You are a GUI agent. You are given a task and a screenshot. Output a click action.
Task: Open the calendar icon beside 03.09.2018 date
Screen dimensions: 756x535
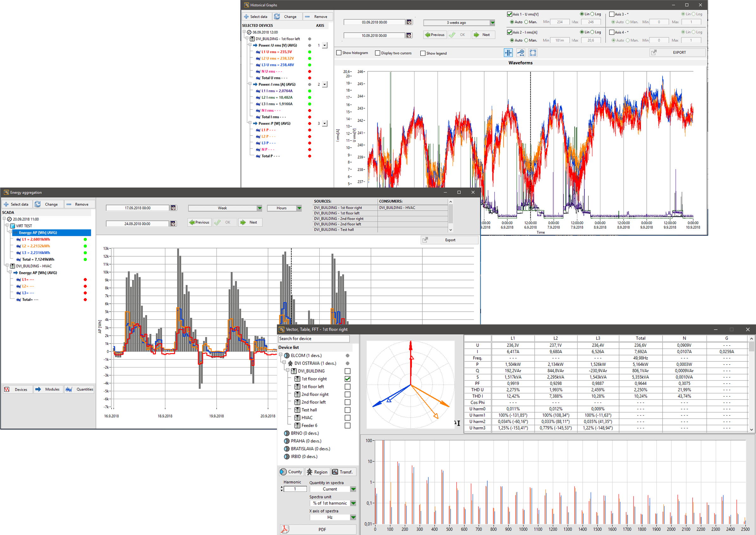pyautogui.click(x=409, y=22)
